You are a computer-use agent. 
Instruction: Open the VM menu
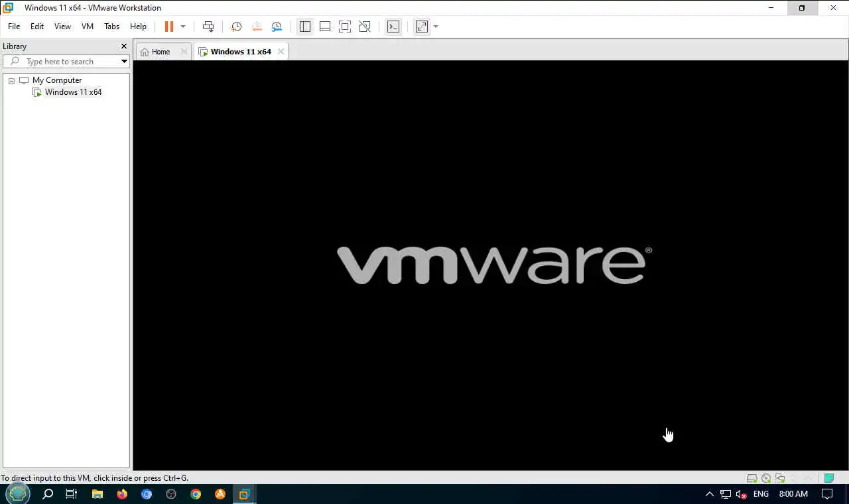coord(88,27)
